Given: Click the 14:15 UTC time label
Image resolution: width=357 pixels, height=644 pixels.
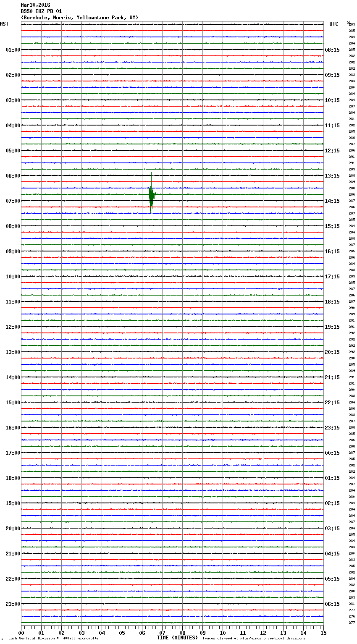Looking at the screenshot, I should click(332, 201).
